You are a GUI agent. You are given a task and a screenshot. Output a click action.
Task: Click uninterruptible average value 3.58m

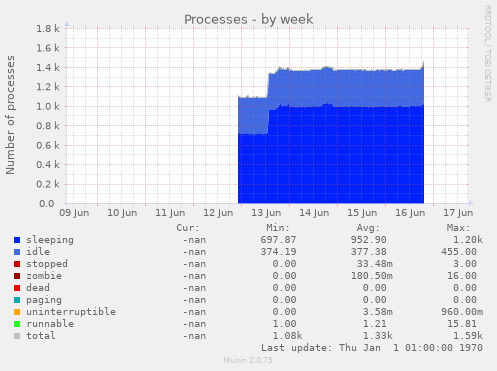pyautogui.click(x=377, y=312)
